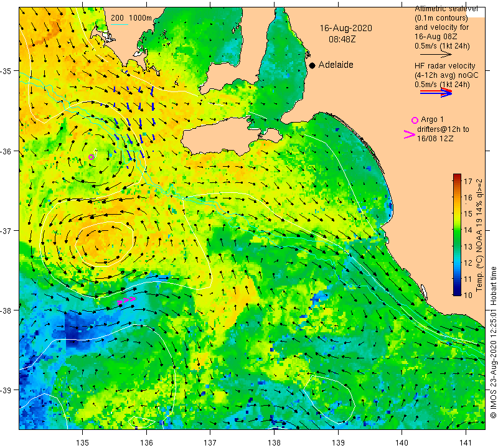Click the red-blue HF radar legend arrow

pyautogui.click(x=436, y=92)
